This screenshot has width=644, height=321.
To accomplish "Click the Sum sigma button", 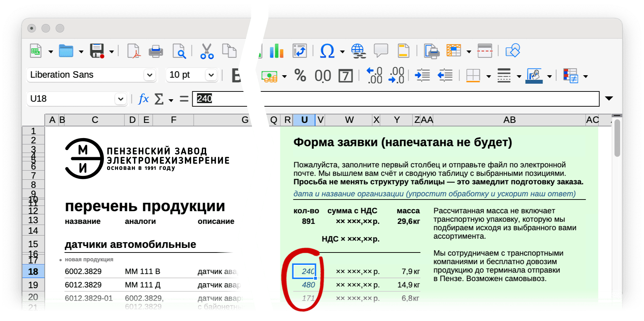I will pyautogui.click(x=158, y=99).
